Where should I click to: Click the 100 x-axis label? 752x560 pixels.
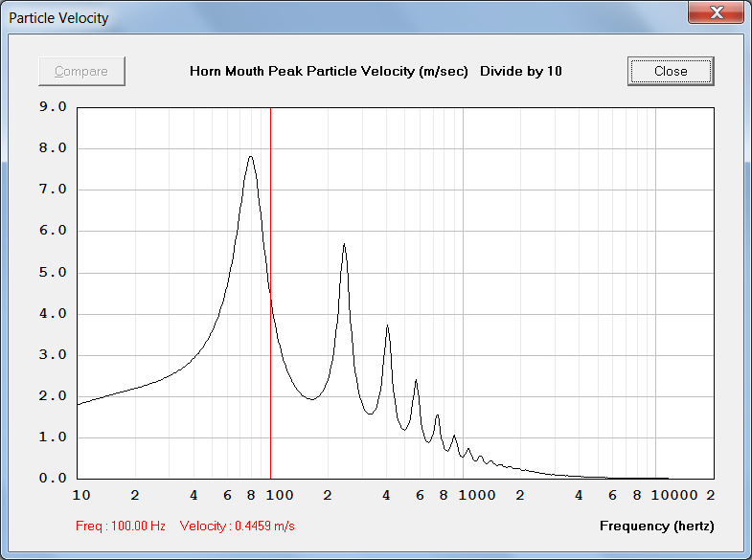280,495
